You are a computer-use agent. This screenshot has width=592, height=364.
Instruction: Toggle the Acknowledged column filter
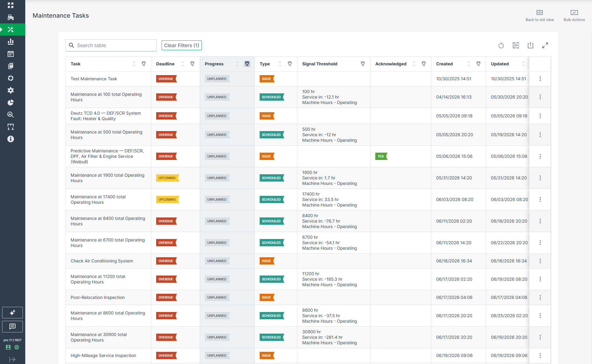[424, 64]
